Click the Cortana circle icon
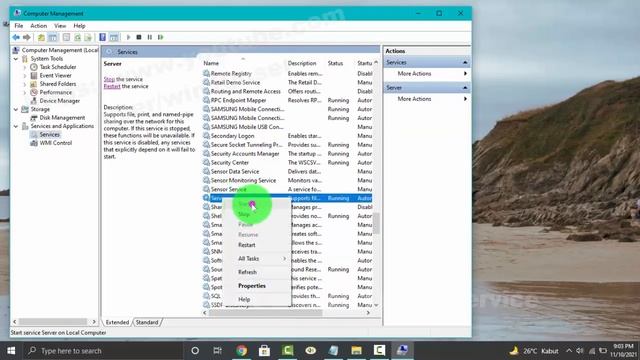This screenshot has width=640, height=360. 195,351
